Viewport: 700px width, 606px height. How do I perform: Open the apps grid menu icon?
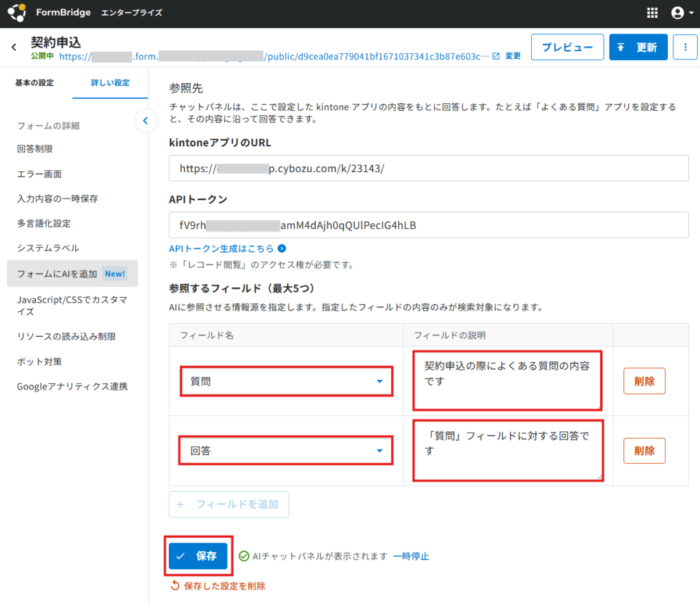[652, 13]
